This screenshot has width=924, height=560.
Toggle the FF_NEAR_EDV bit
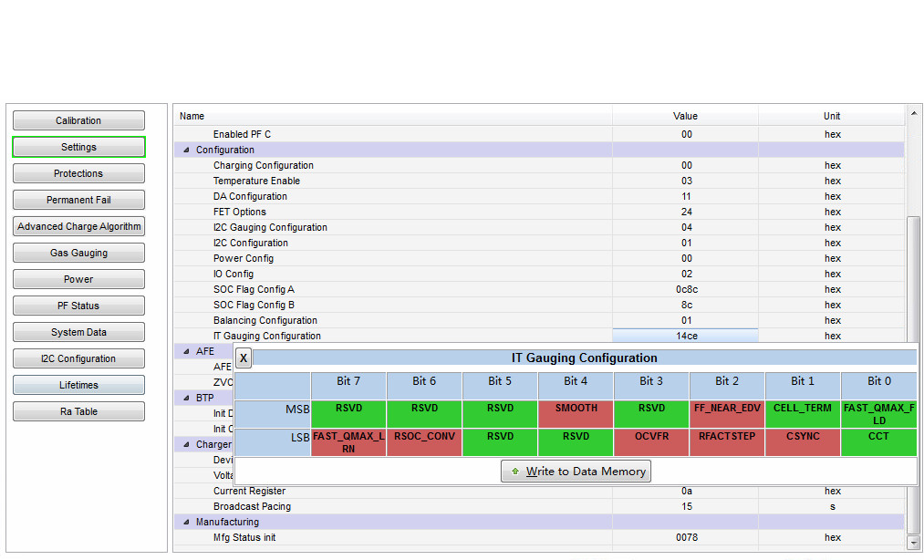pyautogui.click(x=727, y=414)
